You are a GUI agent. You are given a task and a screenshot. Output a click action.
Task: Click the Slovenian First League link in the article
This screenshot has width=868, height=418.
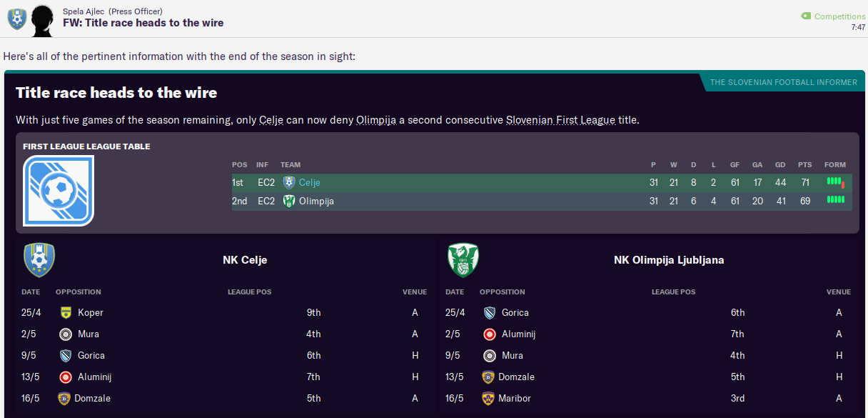tap(560, 120)
